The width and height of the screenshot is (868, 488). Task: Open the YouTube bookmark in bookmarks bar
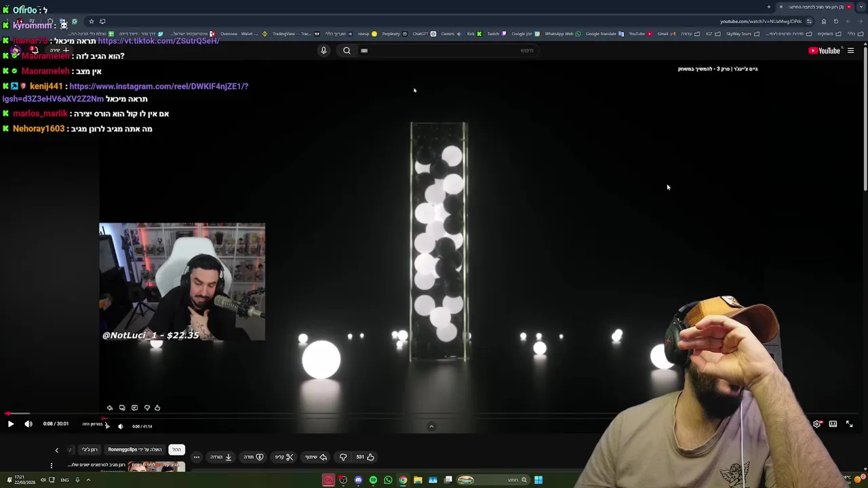(640, 33)
